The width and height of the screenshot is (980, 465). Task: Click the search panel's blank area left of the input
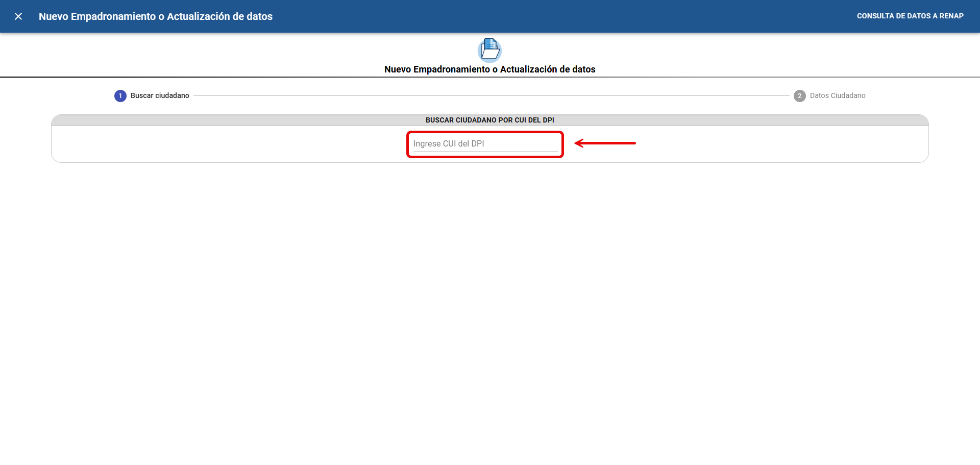(230, 144)
